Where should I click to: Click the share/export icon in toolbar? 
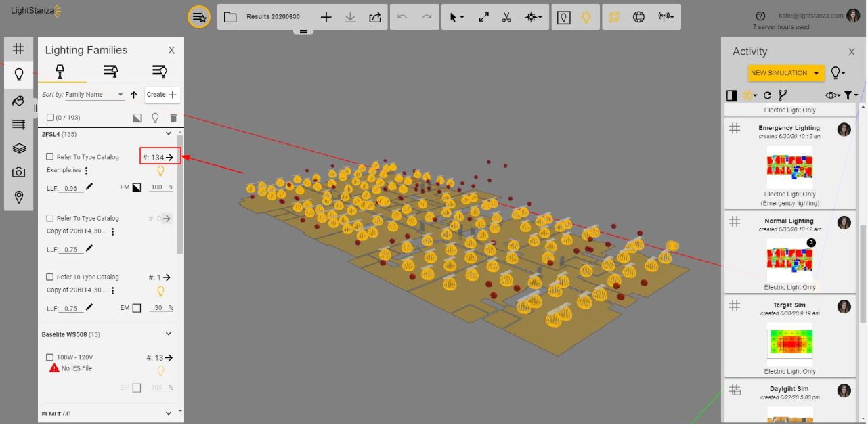(375, 18)
